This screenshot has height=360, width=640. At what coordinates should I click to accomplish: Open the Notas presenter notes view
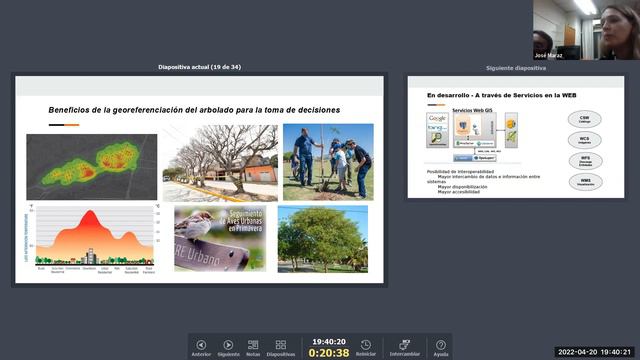pyautogui.click(x=253, y=348)
